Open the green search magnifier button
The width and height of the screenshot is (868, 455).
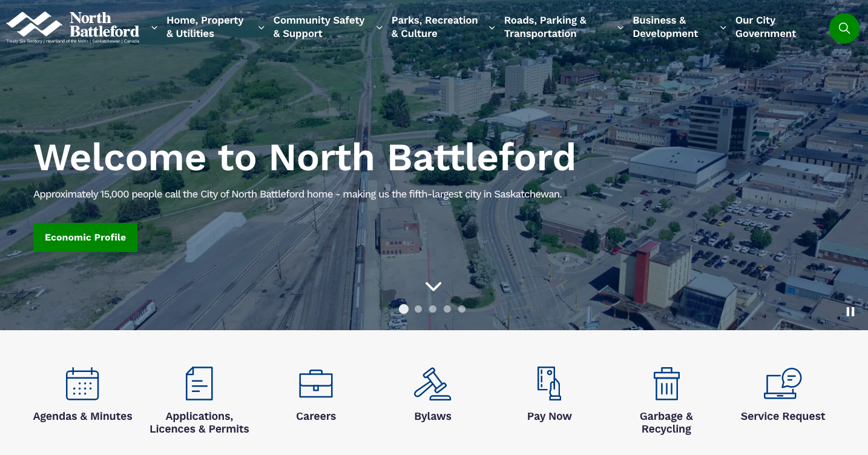pyautogui.click(x=844, y=28)
